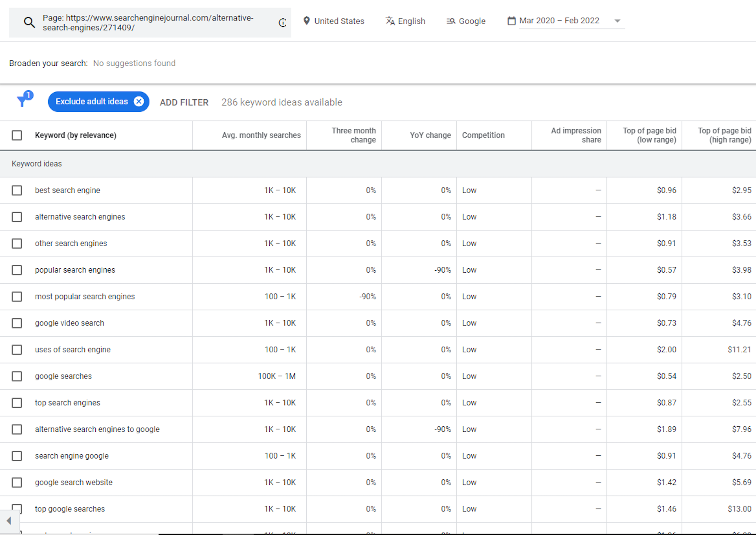Viewport: 756px width, 535px height.
Task: Click the ADD FILTER button
Action: (184, 102)
